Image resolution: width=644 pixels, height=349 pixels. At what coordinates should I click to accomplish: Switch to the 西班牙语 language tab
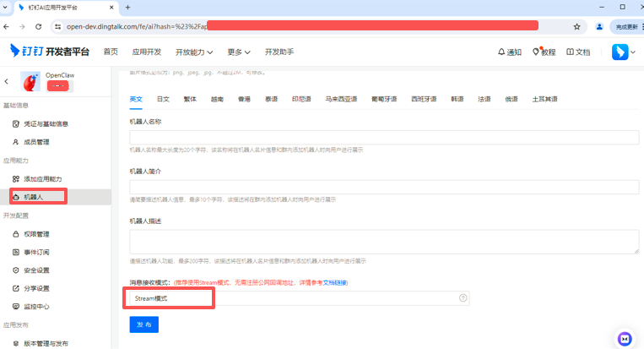[424, 99]
